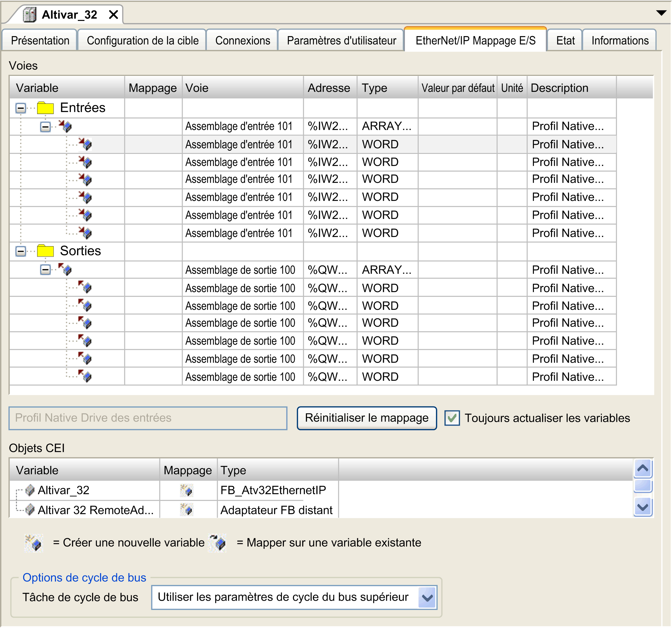Click the output ARRAY assembly 100 channel icon

65,270
